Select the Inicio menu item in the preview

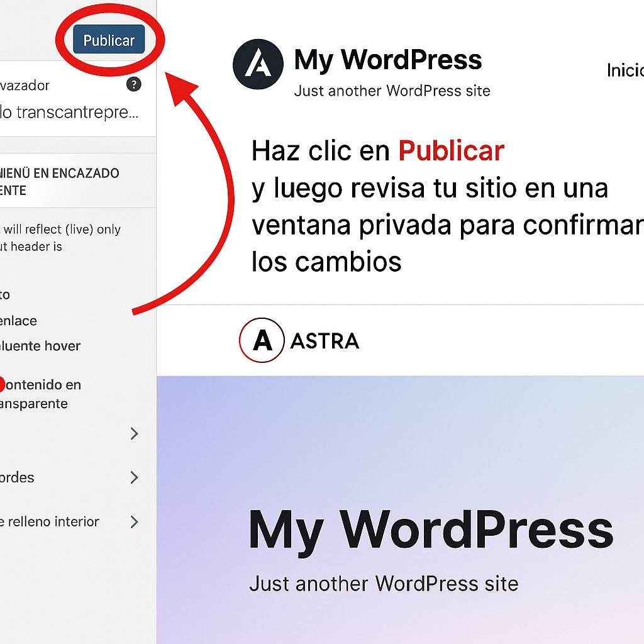pos(625,70)
